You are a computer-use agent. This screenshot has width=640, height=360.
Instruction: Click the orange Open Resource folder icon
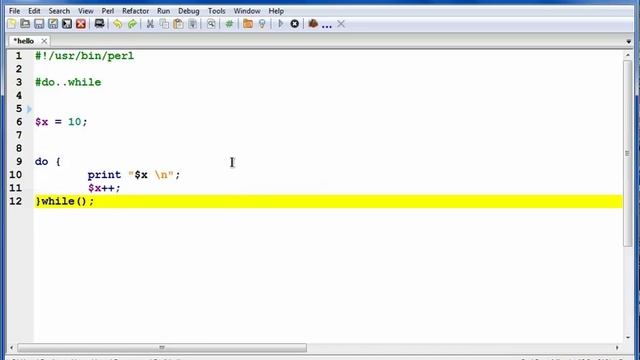point(248,24)
